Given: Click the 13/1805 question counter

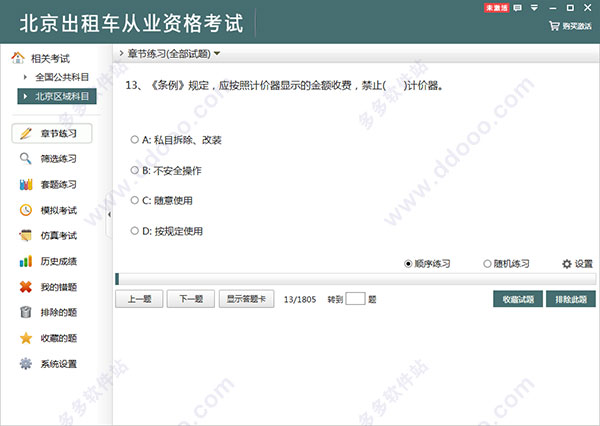Looking at the screenshot, I should point(300,299).
